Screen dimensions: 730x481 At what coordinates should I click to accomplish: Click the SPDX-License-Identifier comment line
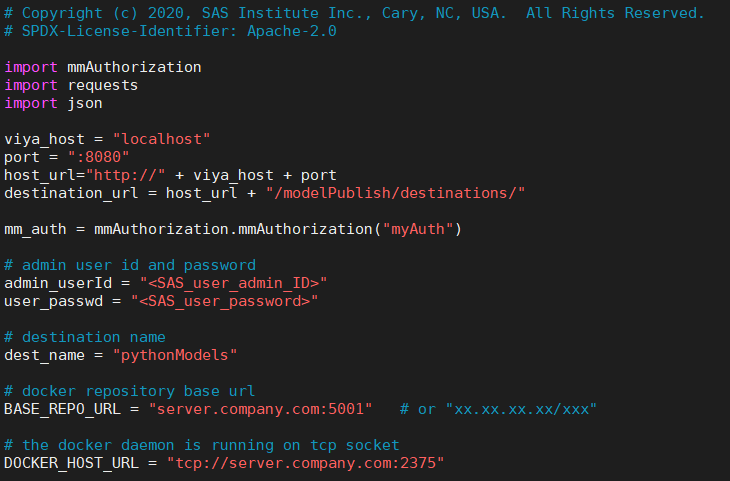coord(170,31)
